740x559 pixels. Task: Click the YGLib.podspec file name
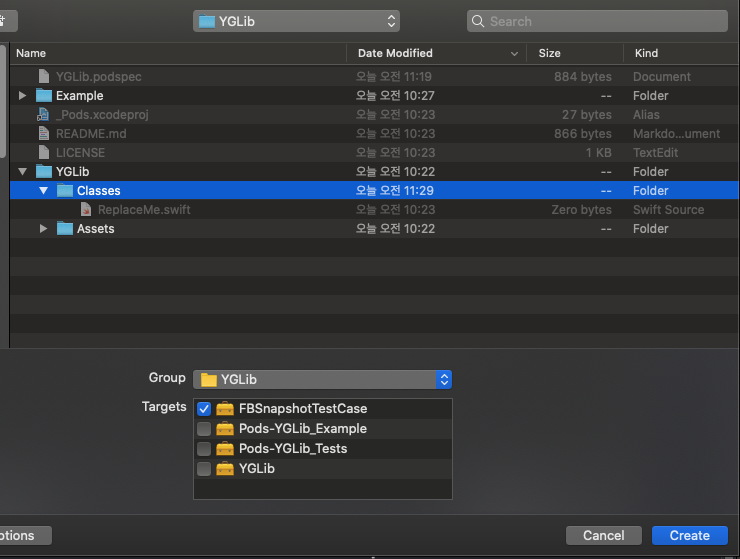coord(99,76)
